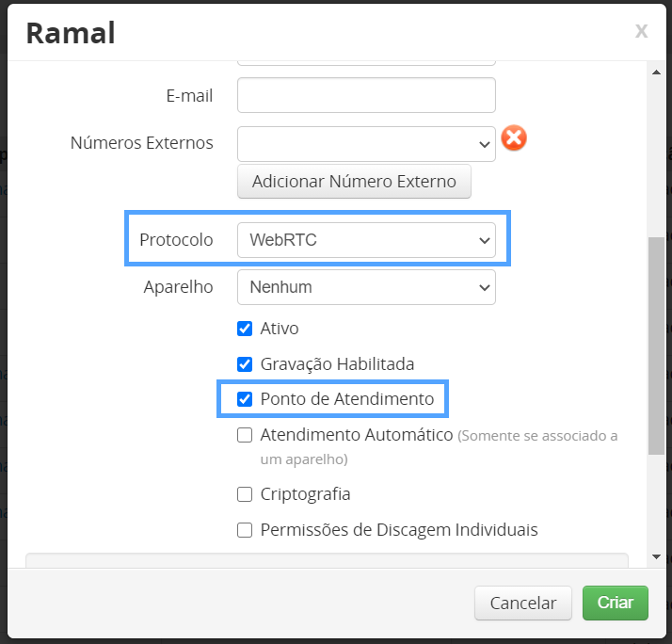Click the scrollbar down arrow
This screenshot has height=644, width=672.
click(656, 557)
